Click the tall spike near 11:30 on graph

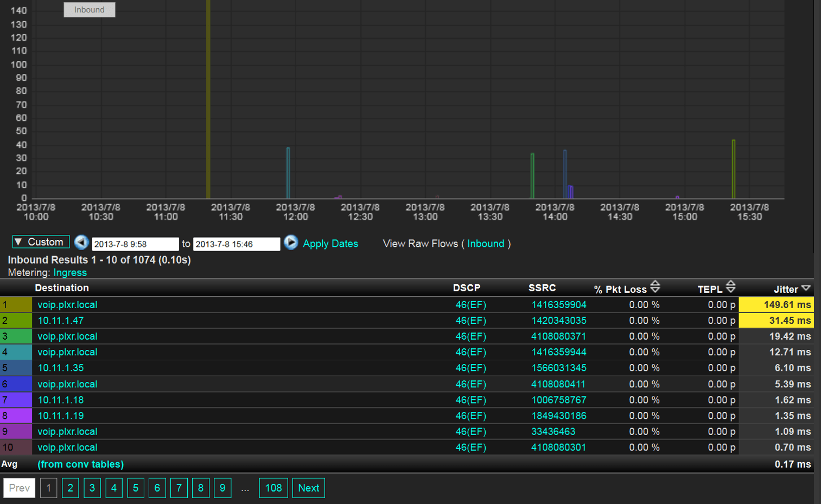(208, 99)
